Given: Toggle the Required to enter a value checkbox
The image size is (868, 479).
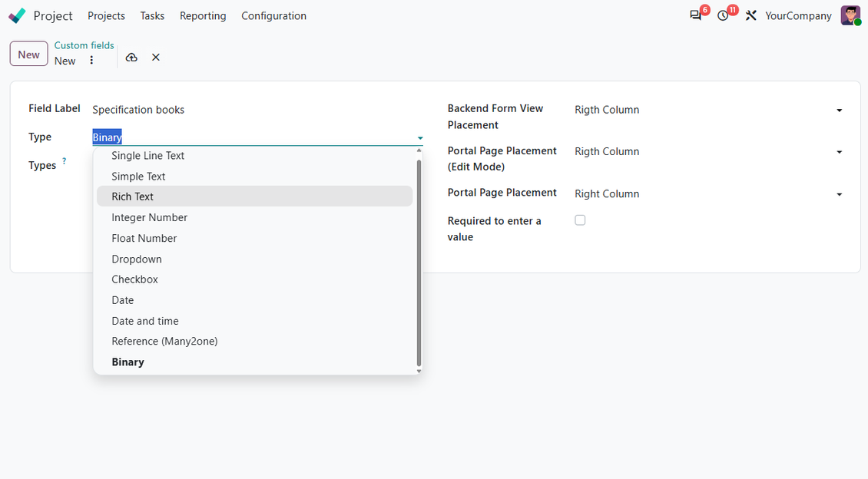Looking at the screenshot, I should point(580,220).
